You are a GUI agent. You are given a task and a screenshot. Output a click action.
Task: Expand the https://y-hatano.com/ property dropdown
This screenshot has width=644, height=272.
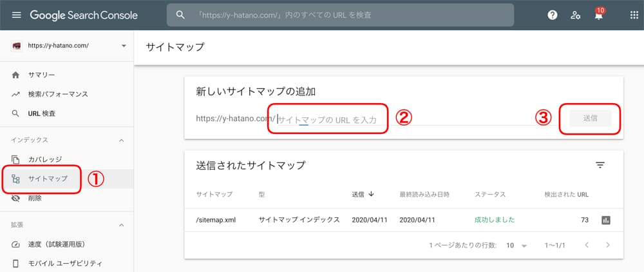click(123, 46)
